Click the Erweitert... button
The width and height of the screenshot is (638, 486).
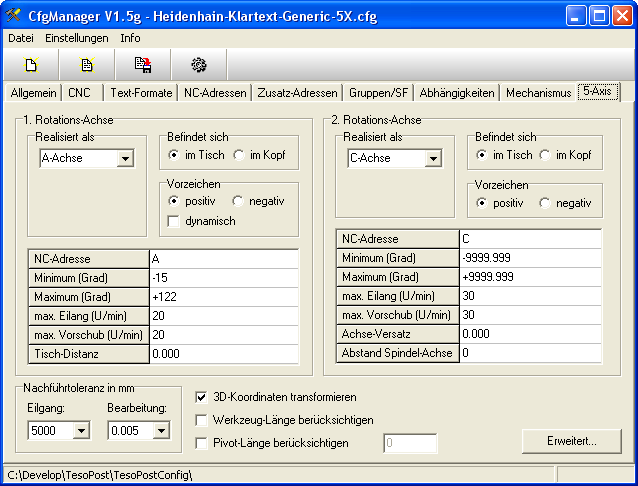571,441
